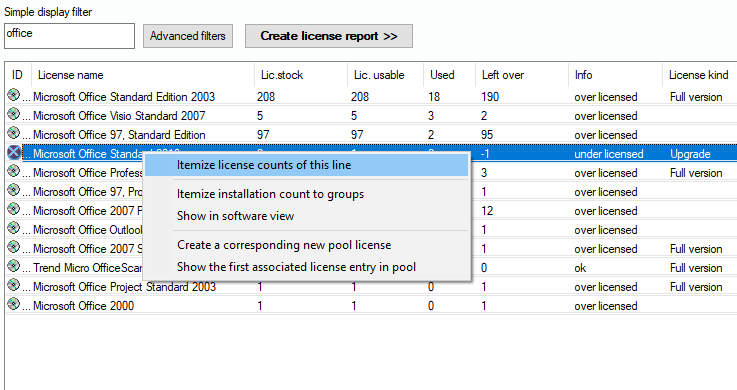Select row Microsoft Office Project Standard 2003
Screen dimensions: 737x390
[371, 287]
